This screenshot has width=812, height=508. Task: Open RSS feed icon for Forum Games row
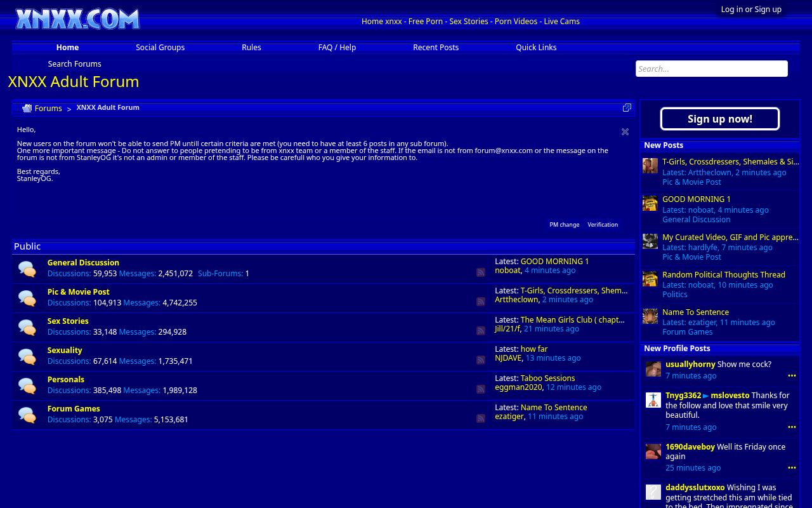click(481, 418)
